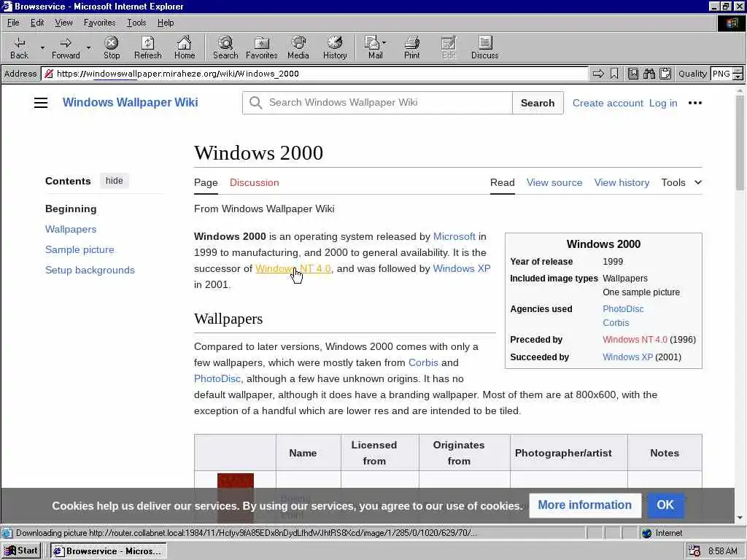
Task: Follow the Windows NT 4.0 link in the intro paragraph
Action: (x=293, y=268)
